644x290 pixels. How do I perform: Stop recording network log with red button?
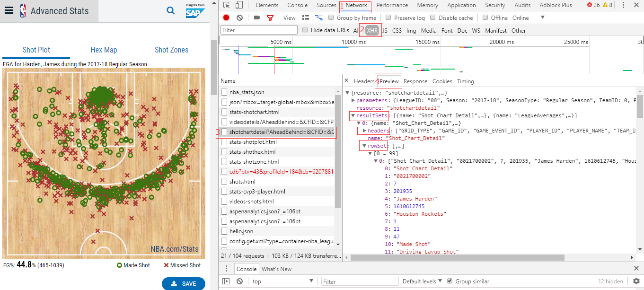click(226, 18)
